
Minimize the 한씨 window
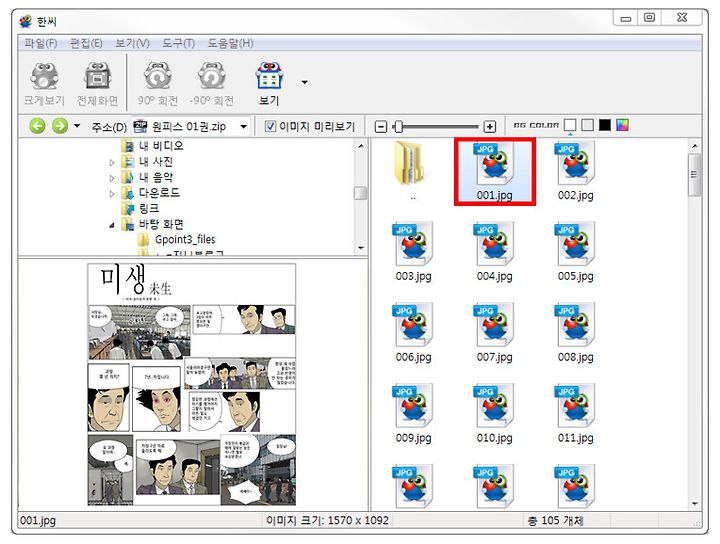[626, 17]
